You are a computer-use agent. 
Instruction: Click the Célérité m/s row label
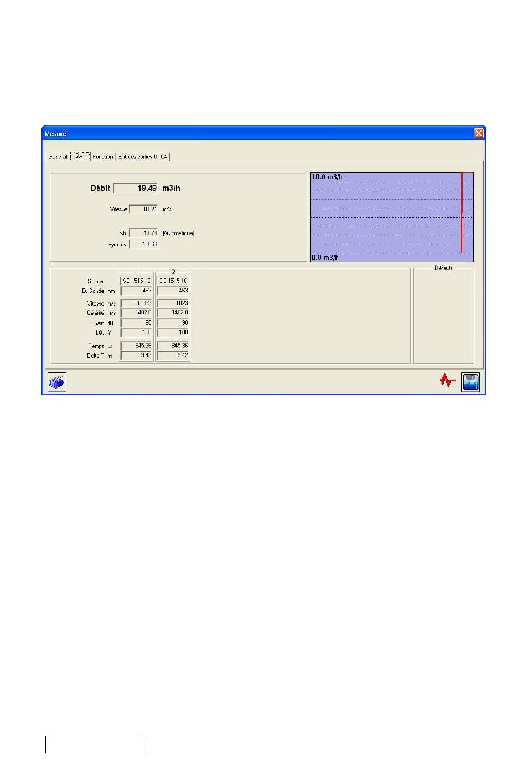(x=101, y=313)
